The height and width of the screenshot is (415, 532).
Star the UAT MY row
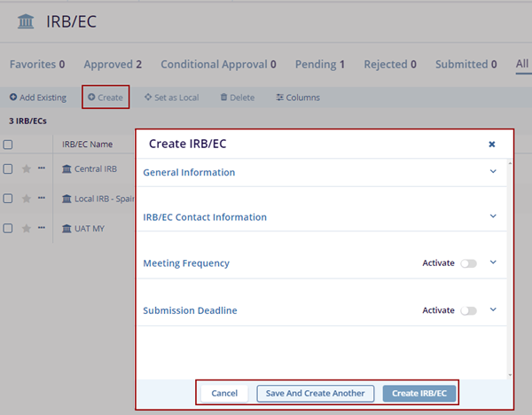(27, 228)
